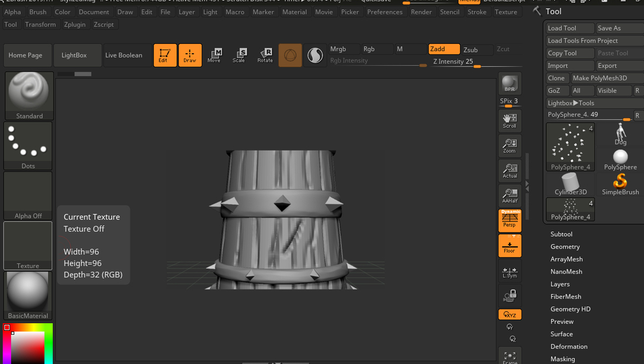Open the Dots stroke selector
644x364 pixels.
click(29, 146)
